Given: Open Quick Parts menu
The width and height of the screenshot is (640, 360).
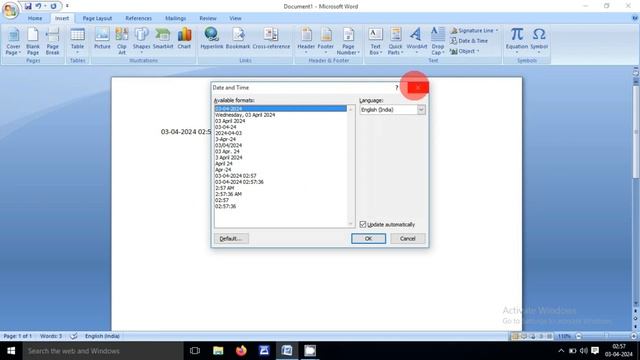Looking at the screenshot, I should (395, 41).
